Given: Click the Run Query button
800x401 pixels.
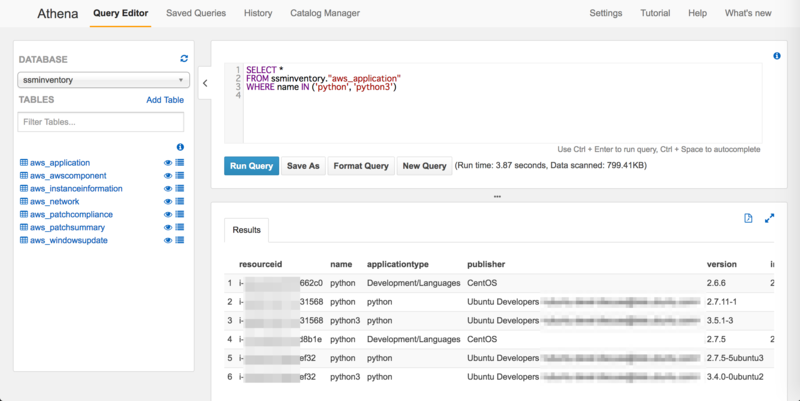Looking at the screenshot, I should click(251, 166).
